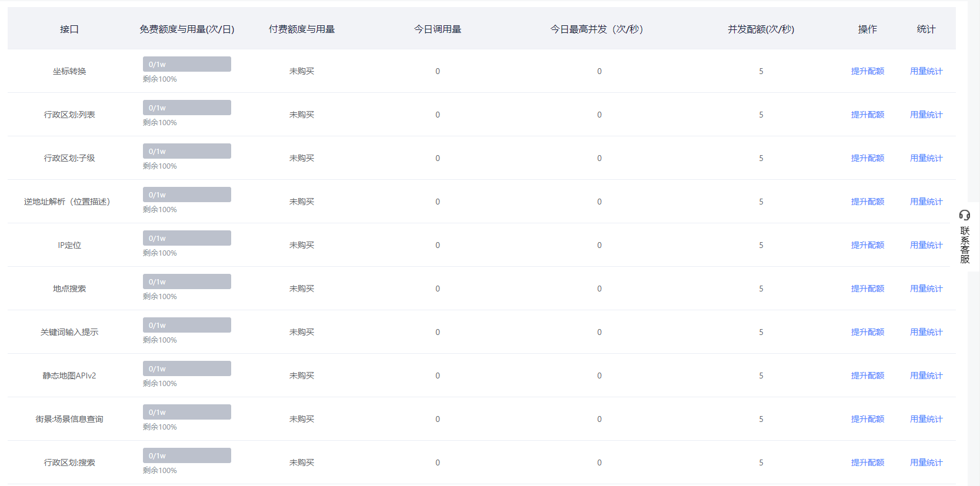Screen dimensions: 980x486
Task: Click the 免费额度与用量(次/日) column header
Action: point(187,29)
